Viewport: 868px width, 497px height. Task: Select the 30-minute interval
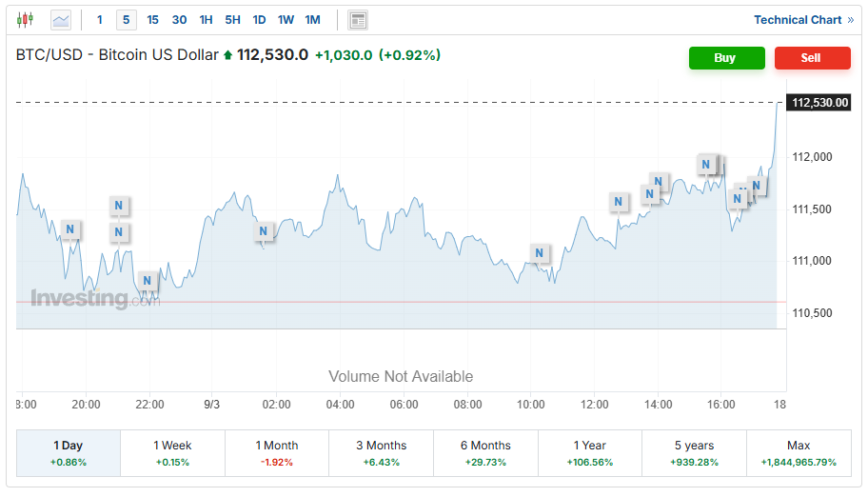tap(179, 20)
